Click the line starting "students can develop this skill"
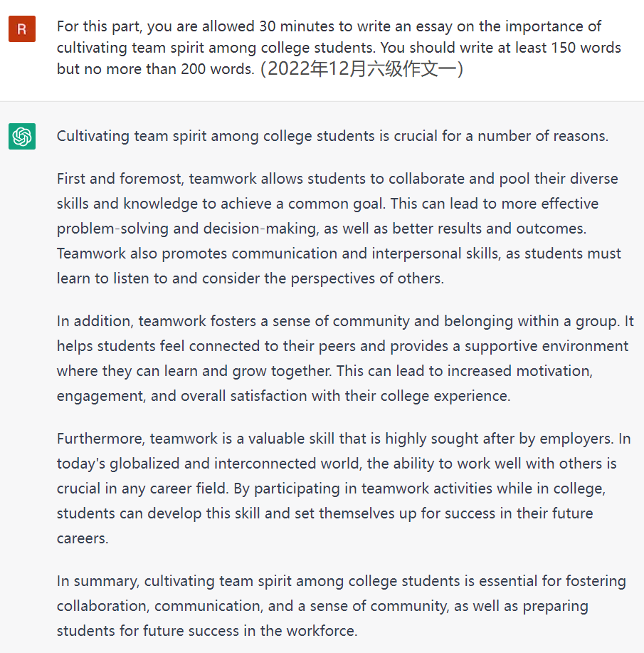 point(324,513)
